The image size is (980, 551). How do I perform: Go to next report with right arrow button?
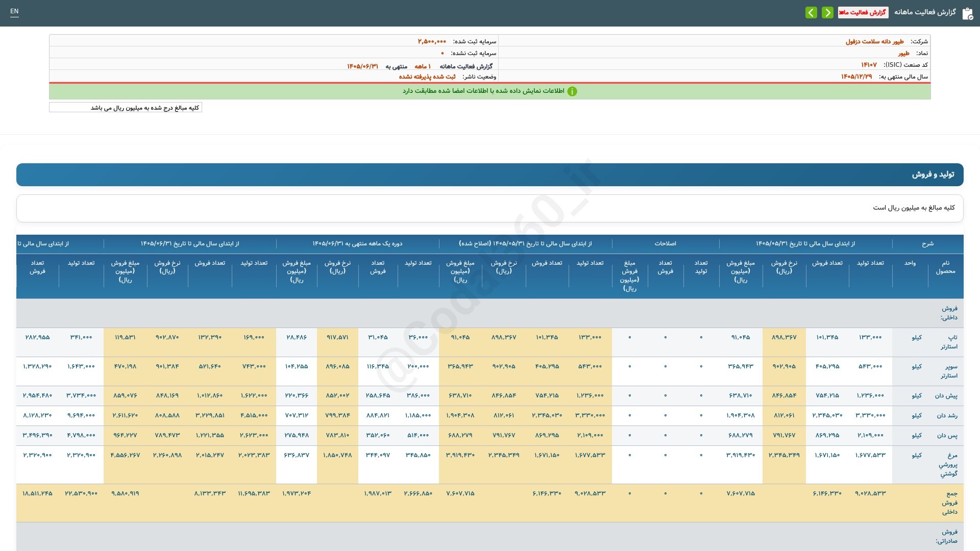(827, 12)
